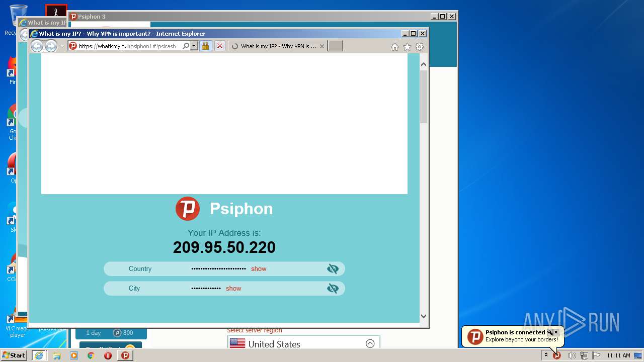
Task: Open media player taskbar icon
Action: pyautogui.click(x=74, y=355)
